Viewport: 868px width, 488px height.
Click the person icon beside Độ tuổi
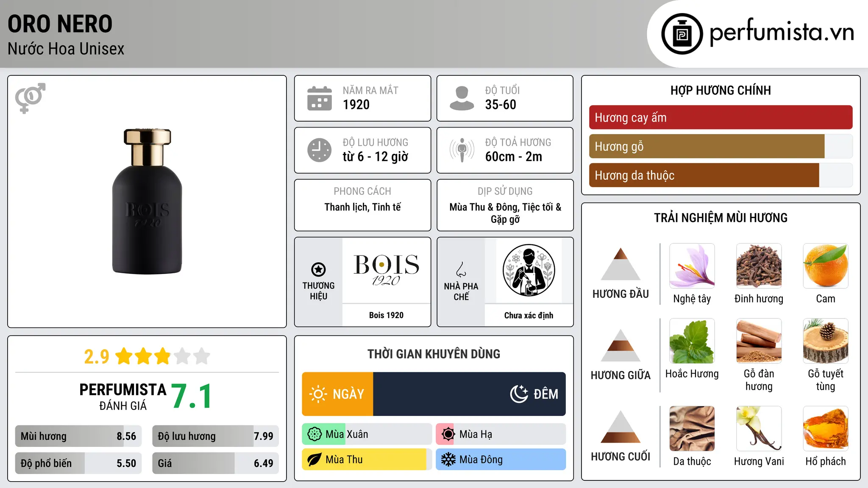tap(462, 98)
